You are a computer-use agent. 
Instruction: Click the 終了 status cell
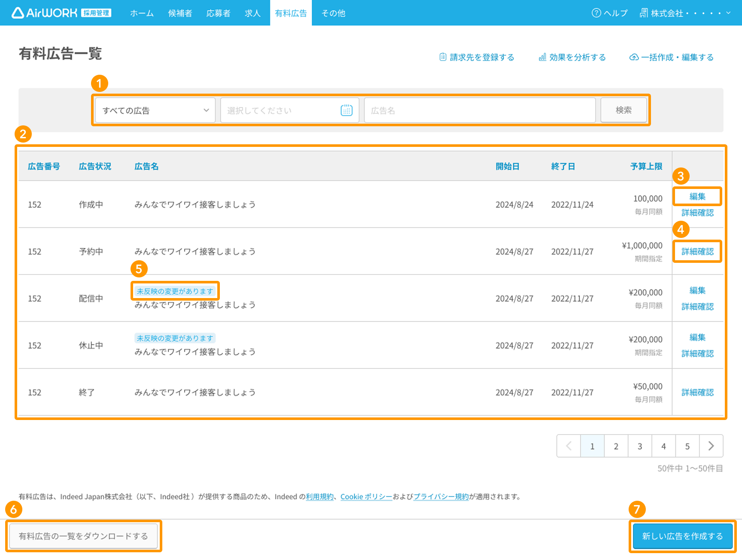(87, 392)
